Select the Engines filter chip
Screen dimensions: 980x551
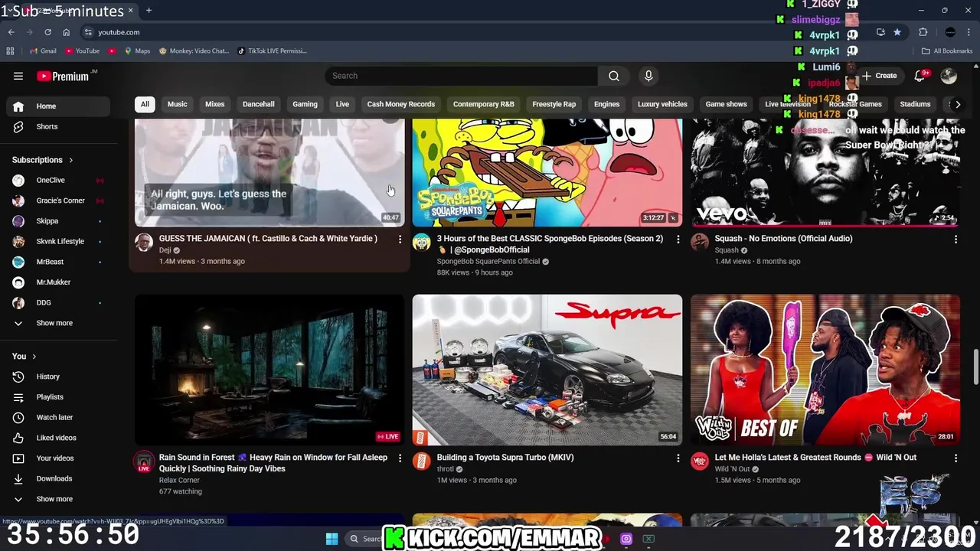(607, 104)
